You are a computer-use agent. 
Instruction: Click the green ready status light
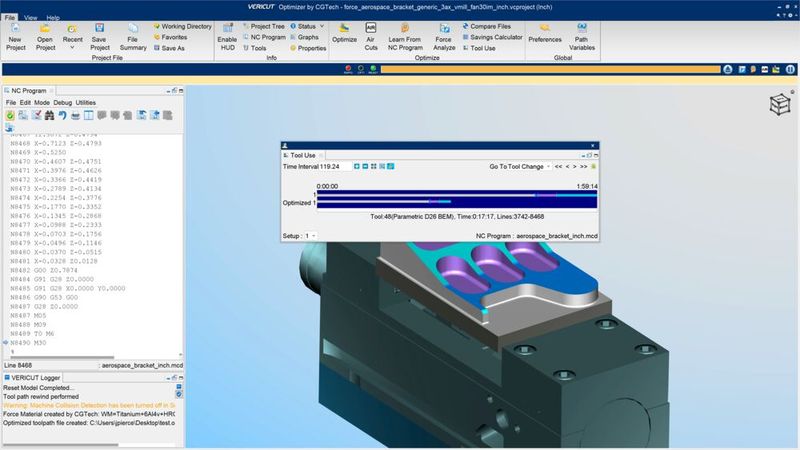(373, 69)
